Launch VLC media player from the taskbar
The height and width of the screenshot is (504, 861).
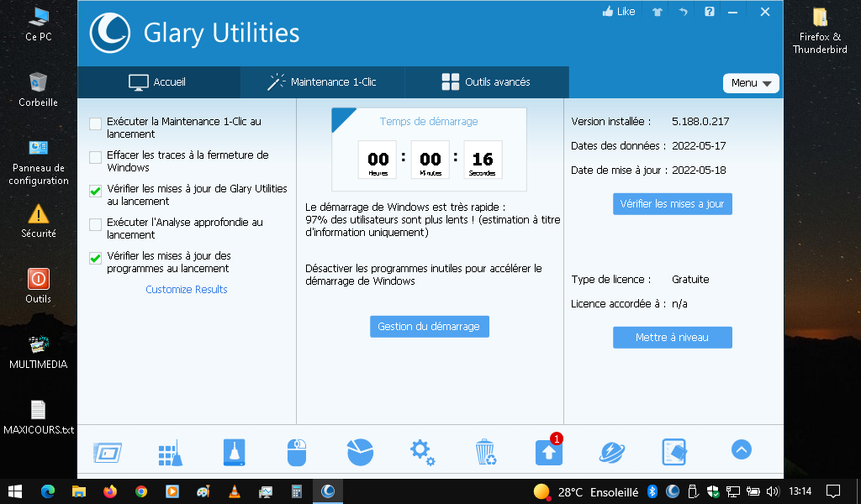click(x=235, y=491)
